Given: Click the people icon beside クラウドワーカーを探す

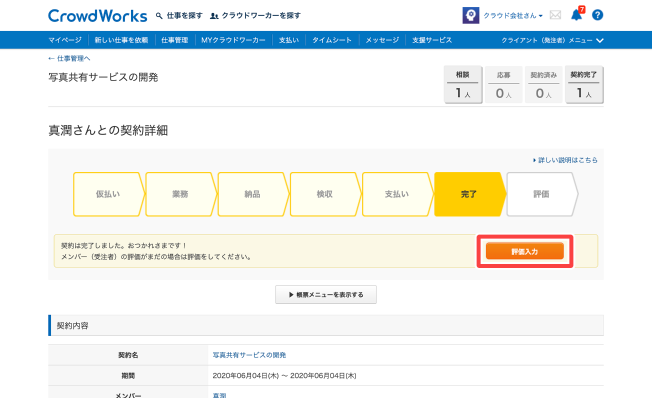Looking at the screenshot, I should click(x=215, y=16).
